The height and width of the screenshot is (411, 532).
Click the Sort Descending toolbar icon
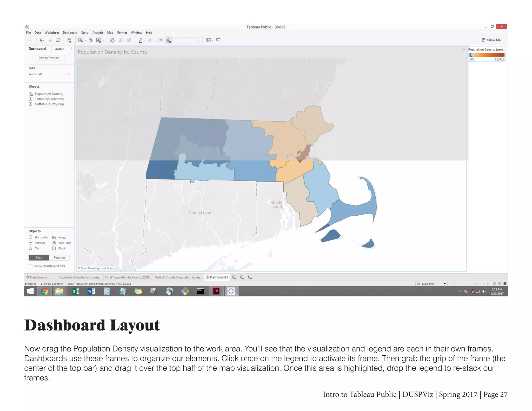pos(129,40)
